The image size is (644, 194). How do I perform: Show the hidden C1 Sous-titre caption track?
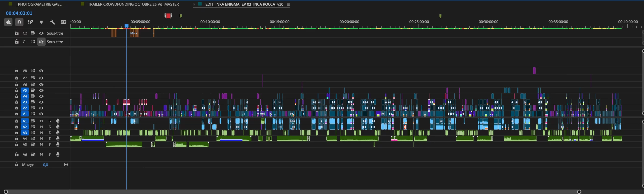41,42
